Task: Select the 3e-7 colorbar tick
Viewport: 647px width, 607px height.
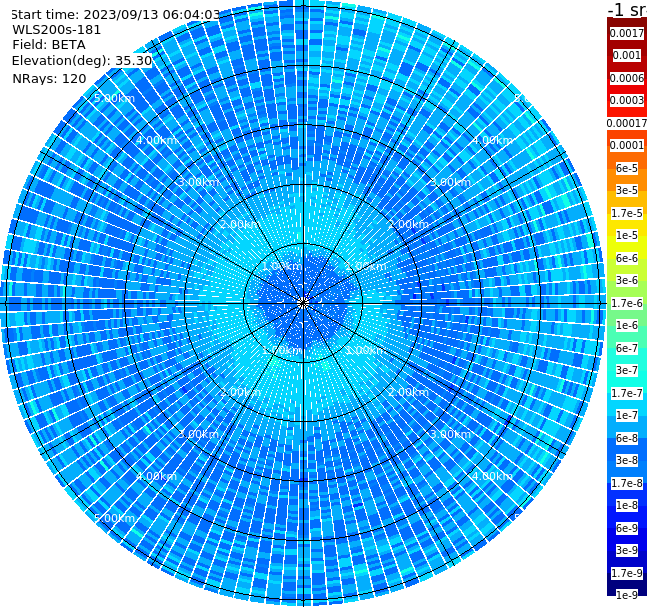Action: 627,370
